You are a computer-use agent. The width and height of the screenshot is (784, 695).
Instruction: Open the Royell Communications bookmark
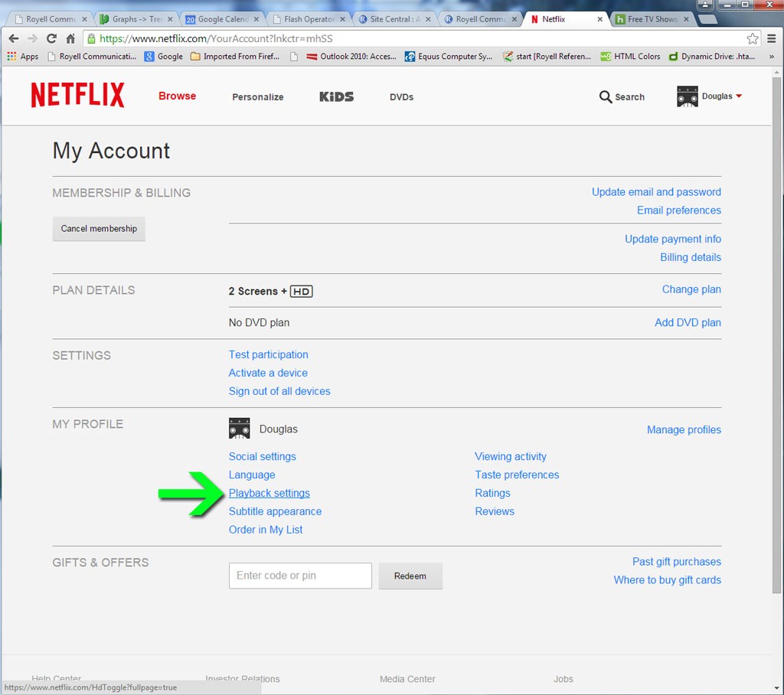coord(92,57)
